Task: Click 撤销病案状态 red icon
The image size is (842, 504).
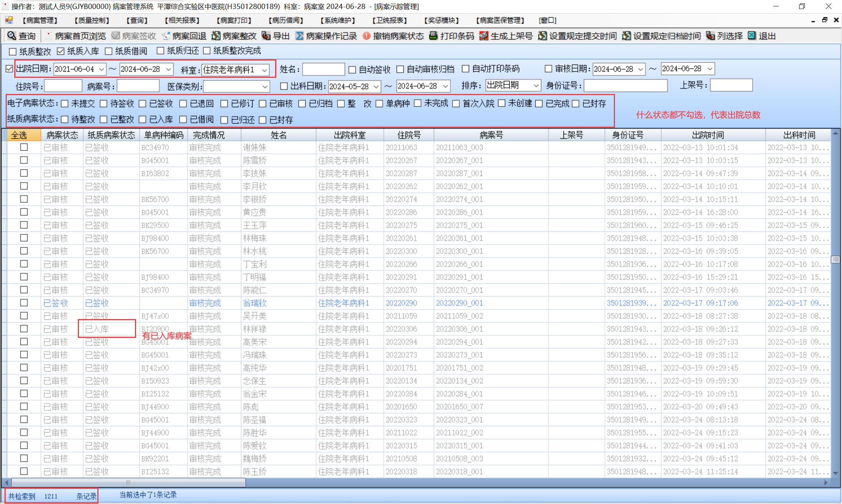Action: (x=366, y=36)
